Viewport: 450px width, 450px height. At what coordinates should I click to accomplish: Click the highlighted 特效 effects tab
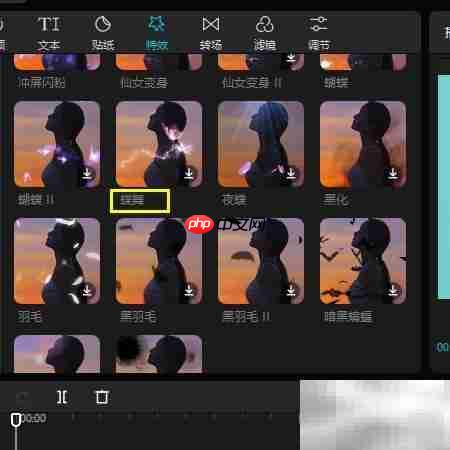pos(157,33)
